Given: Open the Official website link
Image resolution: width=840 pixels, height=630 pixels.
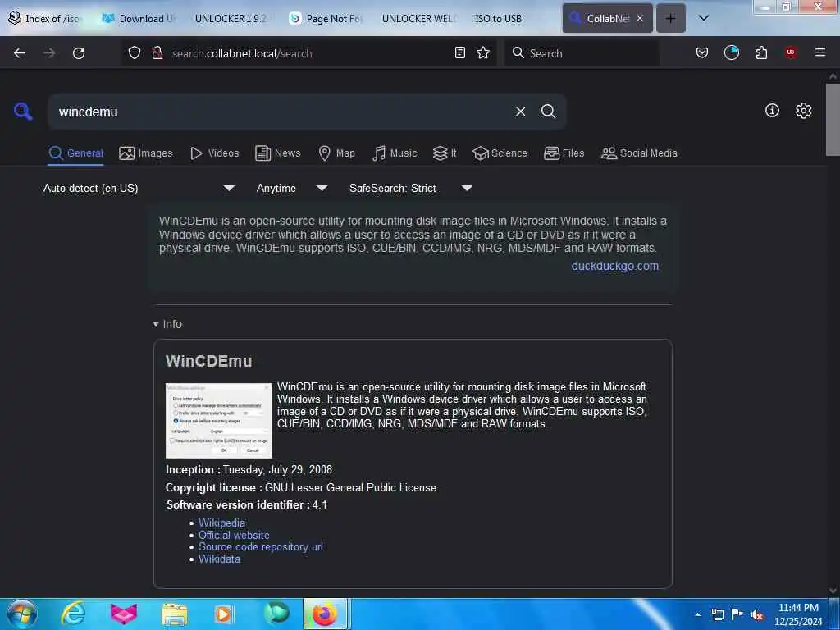Looking at the screenshot, I should tap(234, 535).
